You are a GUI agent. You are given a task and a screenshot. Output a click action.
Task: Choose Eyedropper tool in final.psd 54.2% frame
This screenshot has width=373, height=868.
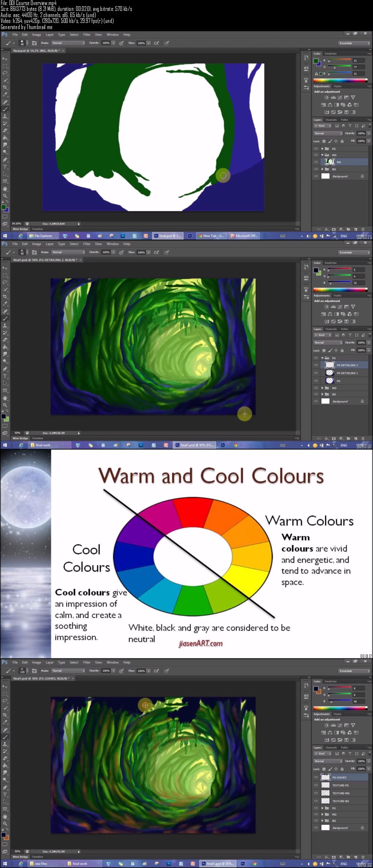(x=5, y=95)
